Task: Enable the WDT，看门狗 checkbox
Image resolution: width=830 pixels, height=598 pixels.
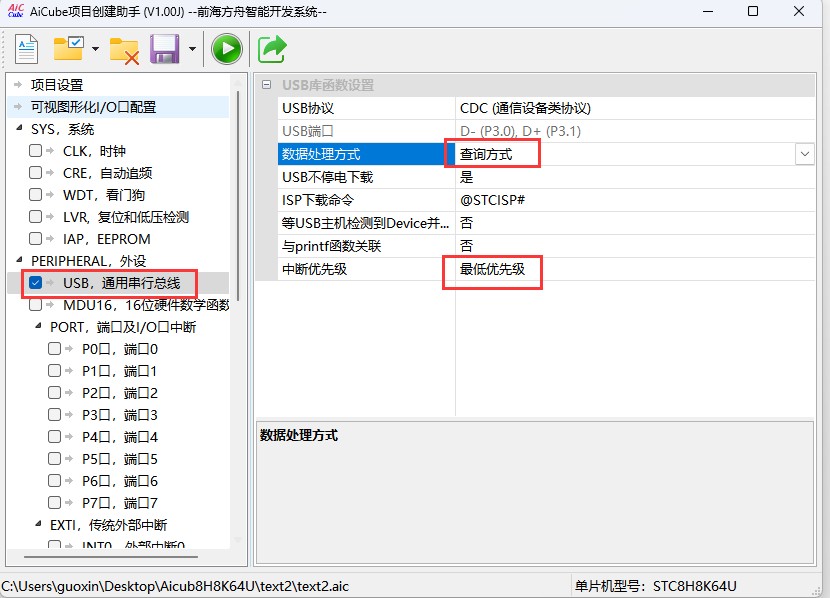Action: point(35,195)
